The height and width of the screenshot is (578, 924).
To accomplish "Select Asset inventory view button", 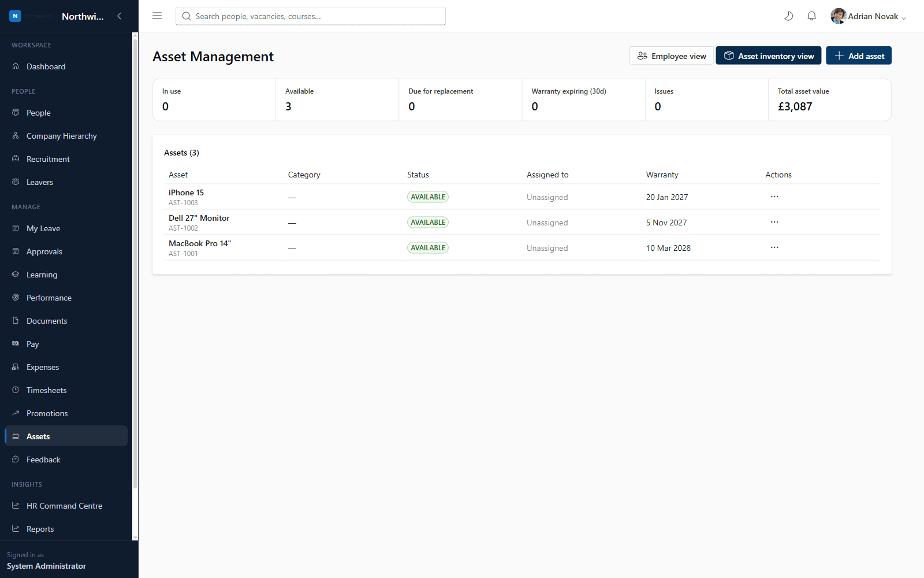I will 769,55.
